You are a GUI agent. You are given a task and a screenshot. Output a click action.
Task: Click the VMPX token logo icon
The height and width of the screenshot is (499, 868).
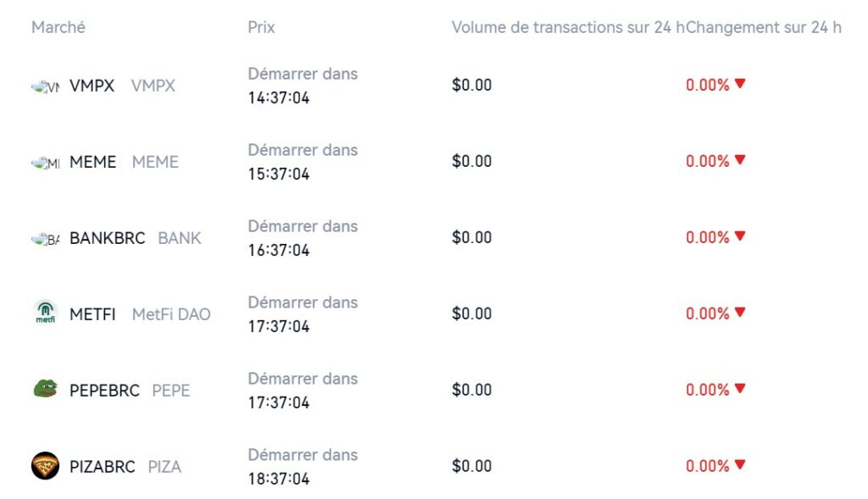coord(45,86)
